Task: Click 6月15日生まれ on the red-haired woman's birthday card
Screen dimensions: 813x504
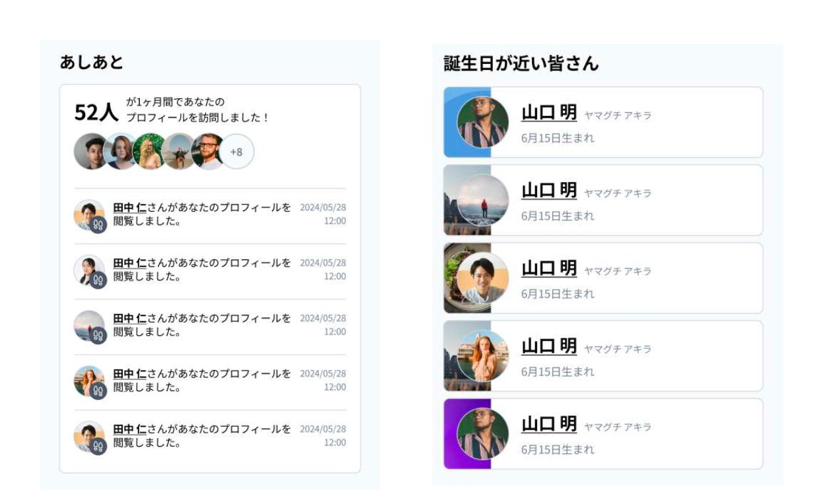Action: coord(558,372)
